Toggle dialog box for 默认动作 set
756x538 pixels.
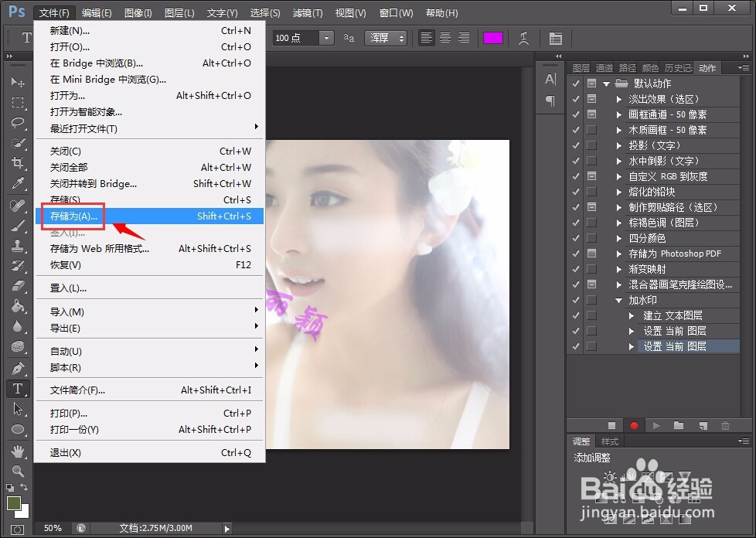pos(591,83)
